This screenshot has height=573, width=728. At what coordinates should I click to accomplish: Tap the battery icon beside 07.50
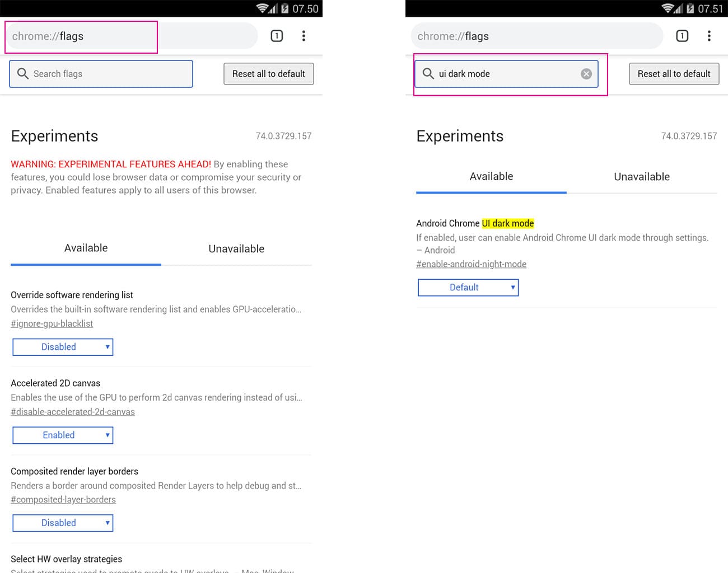pos(285,8)
